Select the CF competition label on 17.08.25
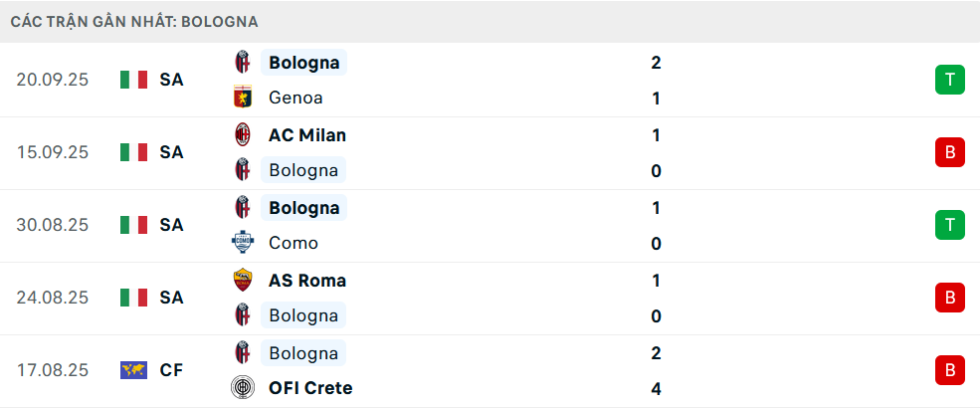980x409 pixels. click(x=171, y=370)
